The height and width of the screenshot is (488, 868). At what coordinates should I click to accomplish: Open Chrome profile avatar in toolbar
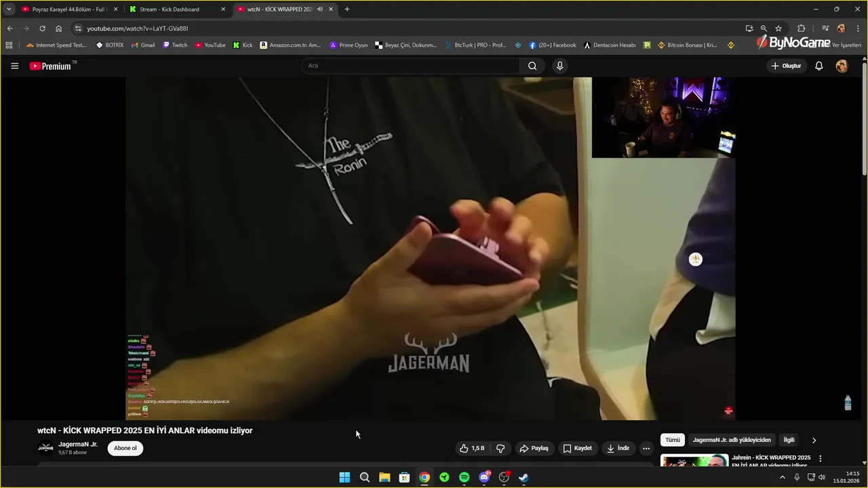(x=841, y=28)
